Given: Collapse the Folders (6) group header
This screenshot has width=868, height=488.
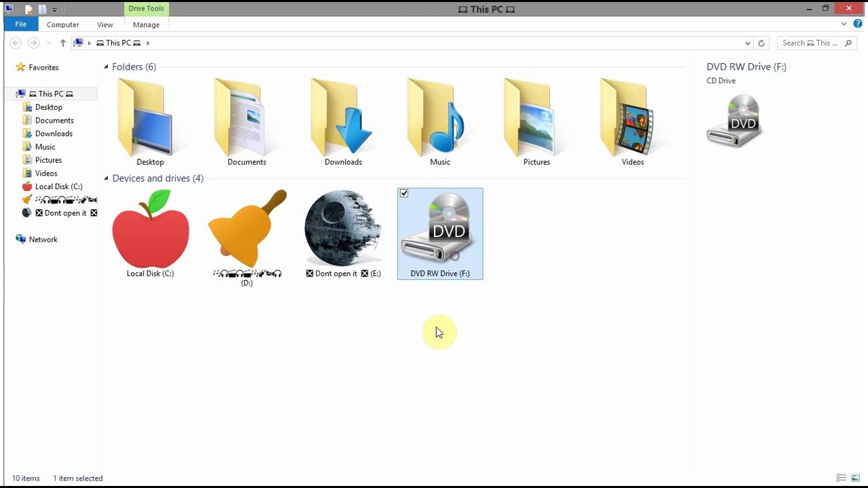Looking at the screenshot, I should tap(106, 66).
